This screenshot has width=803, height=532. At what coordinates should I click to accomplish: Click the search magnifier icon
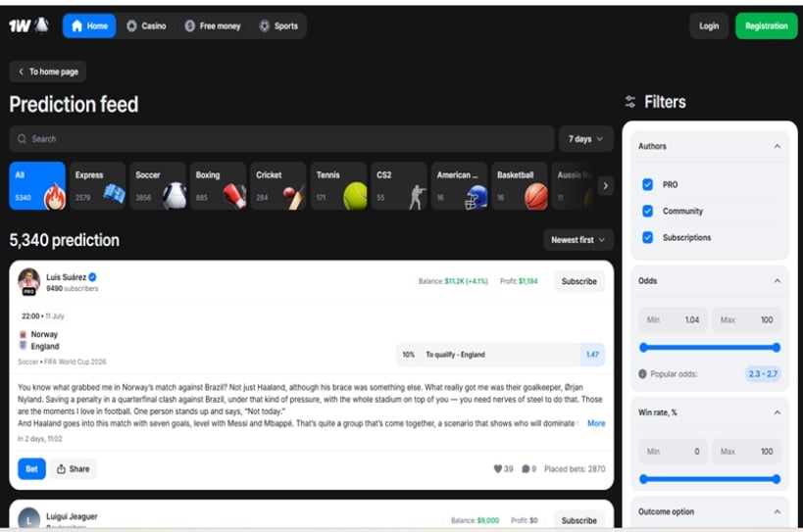click(x=22, y=138)
